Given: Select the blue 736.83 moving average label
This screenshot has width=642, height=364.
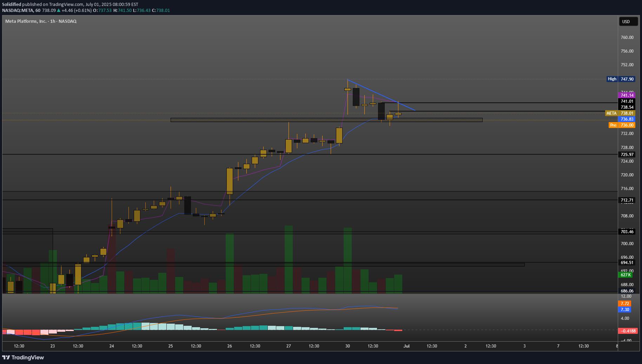Looking at the screenshot, I should (x=627, y=119).
